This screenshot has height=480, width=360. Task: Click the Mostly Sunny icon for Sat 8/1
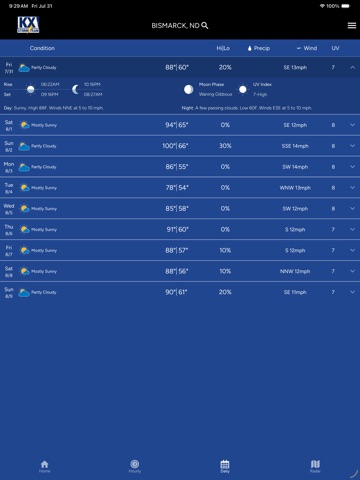(x=25, y=125)
